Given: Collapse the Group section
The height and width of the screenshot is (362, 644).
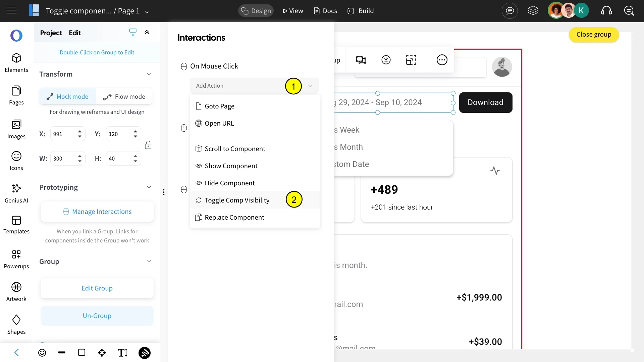Looking at the screenshot, I should click(x=149, y=261).
